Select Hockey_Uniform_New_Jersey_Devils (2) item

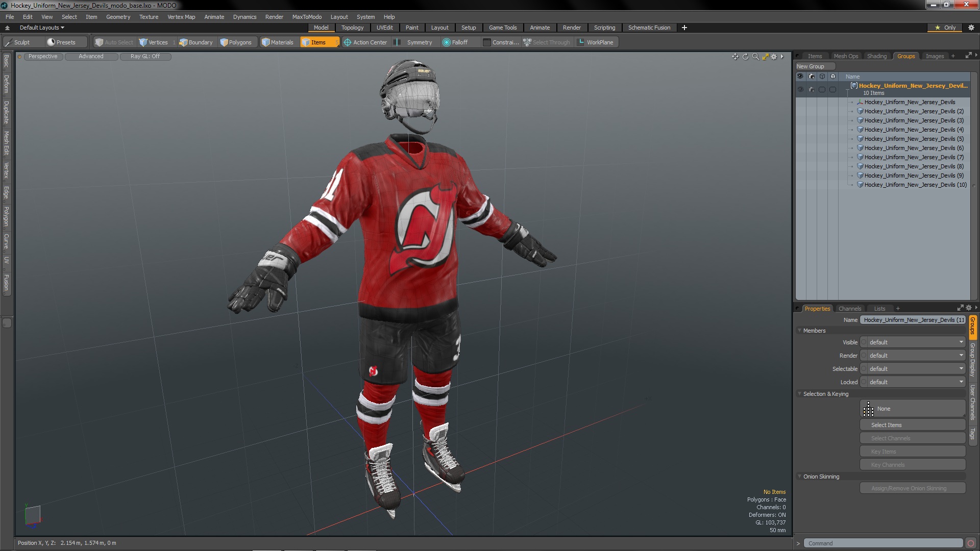click(x=914, y=111)
